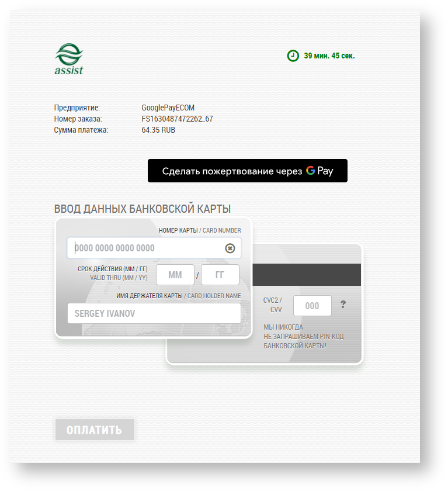Click the CVC2/CVV code input

point(312,306)
